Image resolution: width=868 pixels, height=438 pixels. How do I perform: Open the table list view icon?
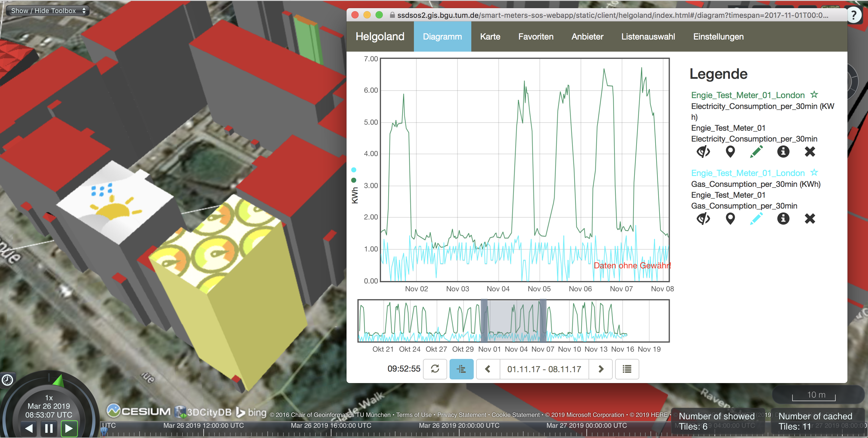coord(627,369)
